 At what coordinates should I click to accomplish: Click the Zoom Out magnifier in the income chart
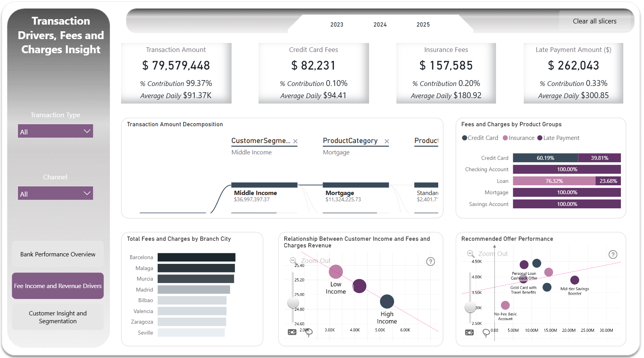[x=293, y=261]
